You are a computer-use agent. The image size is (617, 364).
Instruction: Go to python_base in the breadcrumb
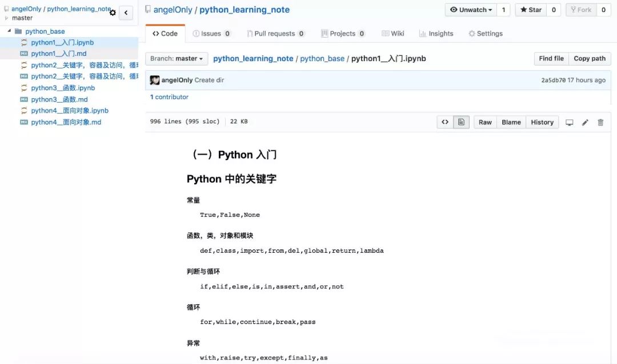point(322,59)
